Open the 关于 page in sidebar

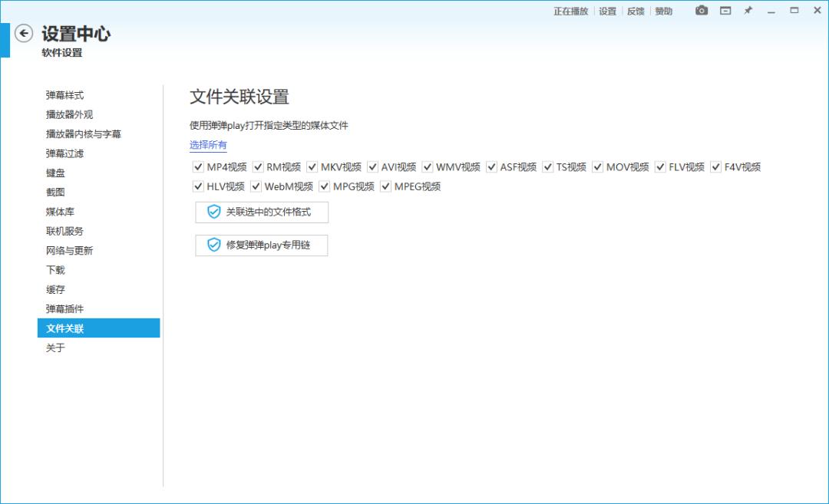54,348
